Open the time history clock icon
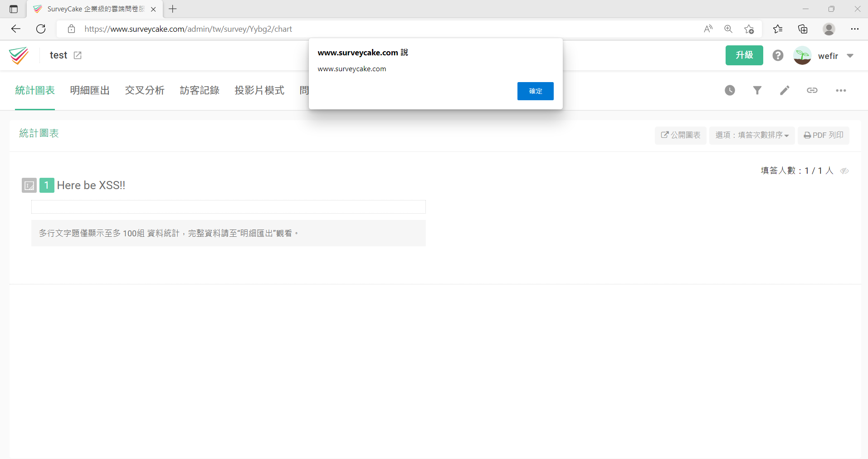The width and height of the screenshot is (868, 459). (730, 90)
